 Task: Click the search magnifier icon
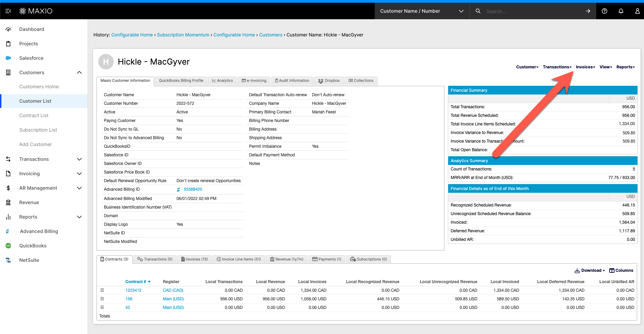[478, 11]
